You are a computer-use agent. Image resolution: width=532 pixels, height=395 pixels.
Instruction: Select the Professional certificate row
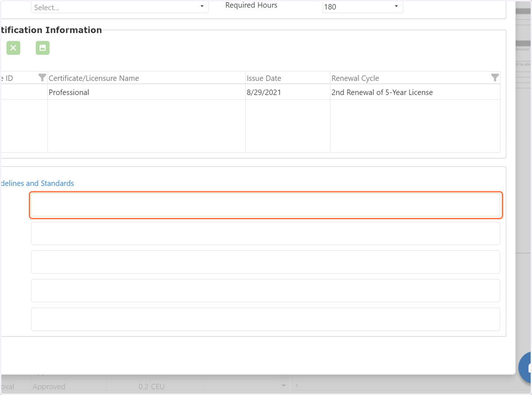(250, 92)
